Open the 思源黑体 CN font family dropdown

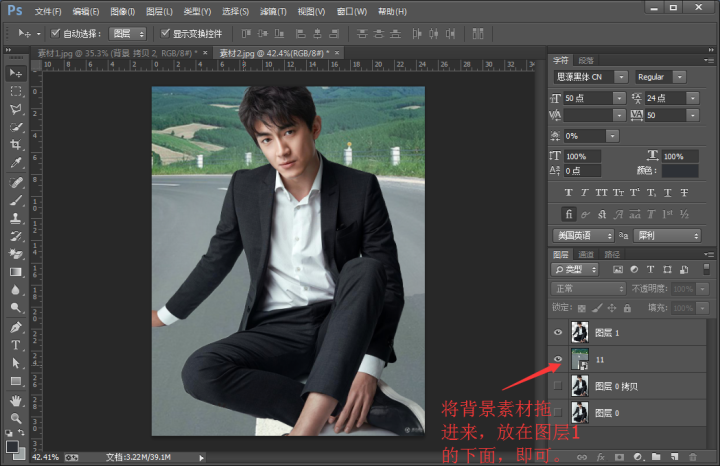(621, 77)
